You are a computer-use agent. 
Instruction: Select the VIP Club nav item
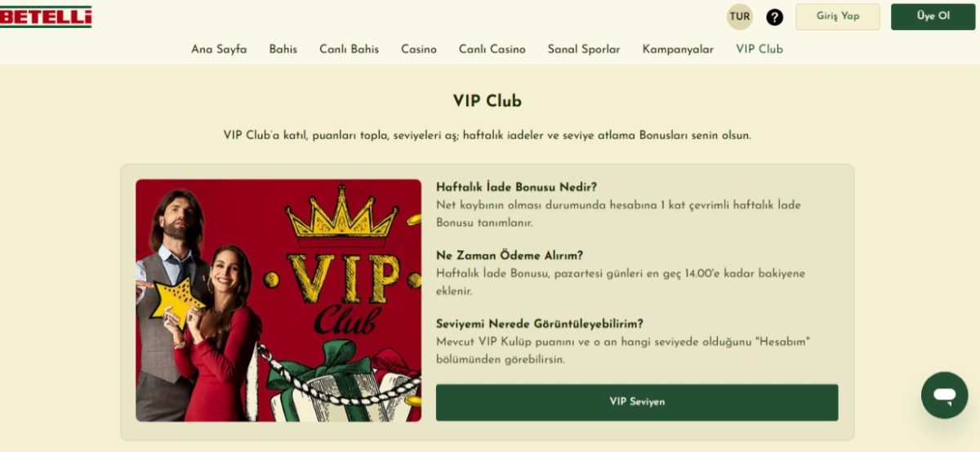(x=759, y=49)
